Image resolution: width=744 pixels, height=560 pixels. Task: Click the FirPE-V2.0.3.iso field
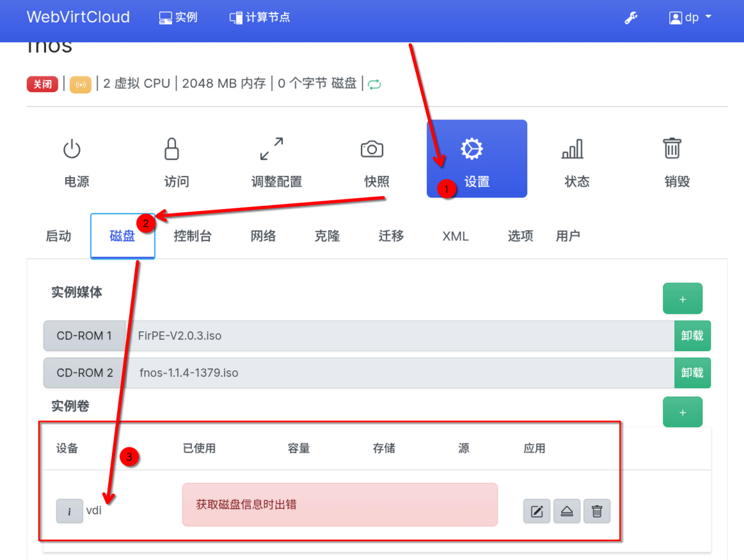(x=400, y=336)
